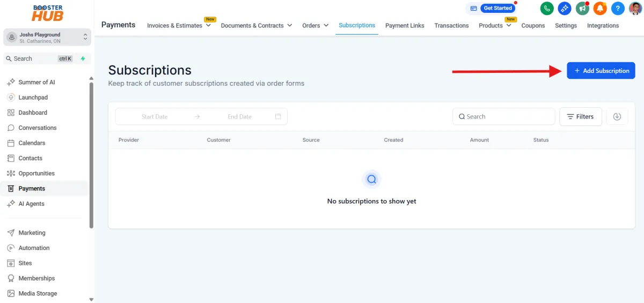Click the subscriptions Search field
Viewport: 644px width, 303px height.
coord(503,116)
